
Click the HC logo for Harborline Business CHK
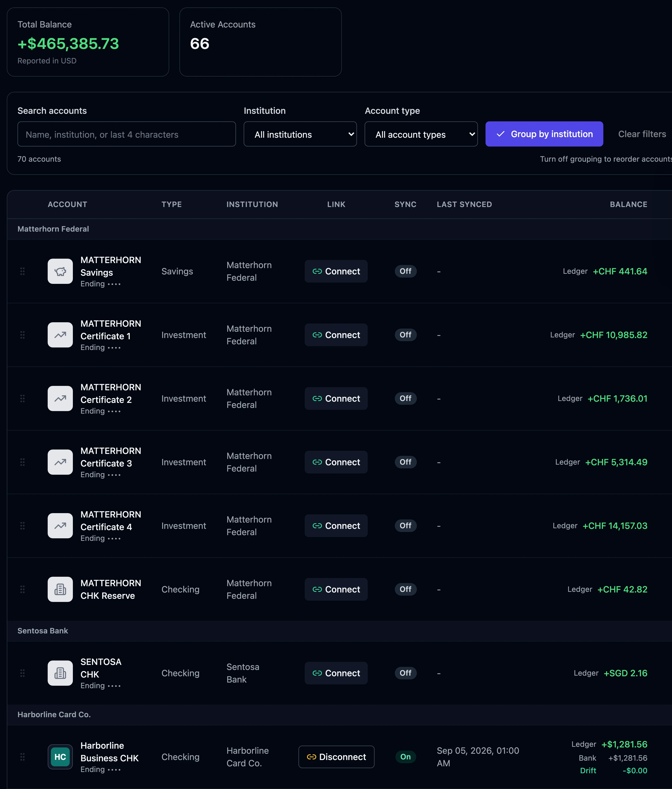(60, 757)
